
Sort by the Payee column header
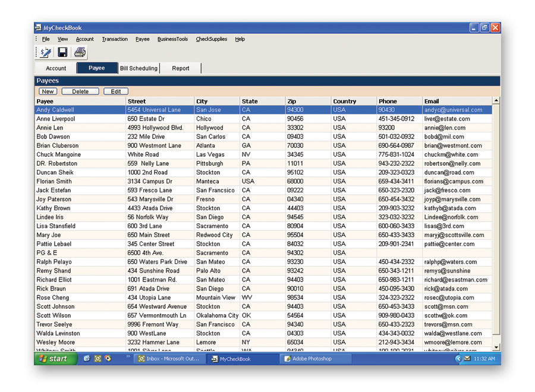coord(80,101)
